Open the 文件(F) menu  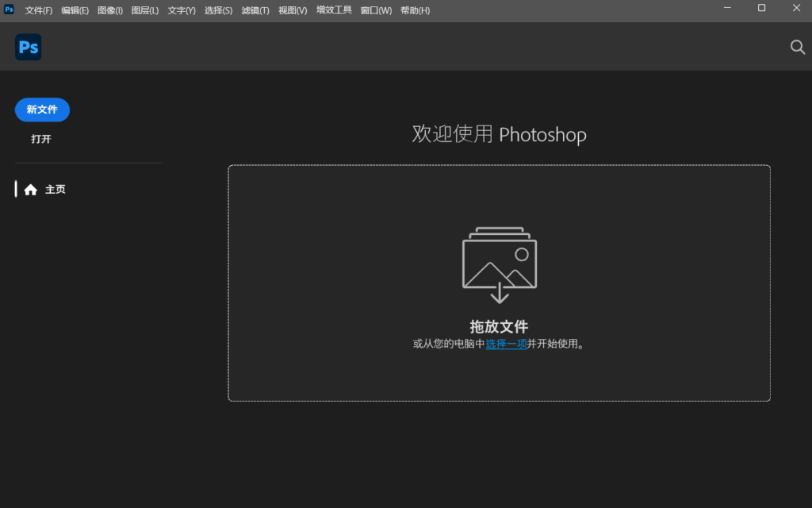click(38, 10)
